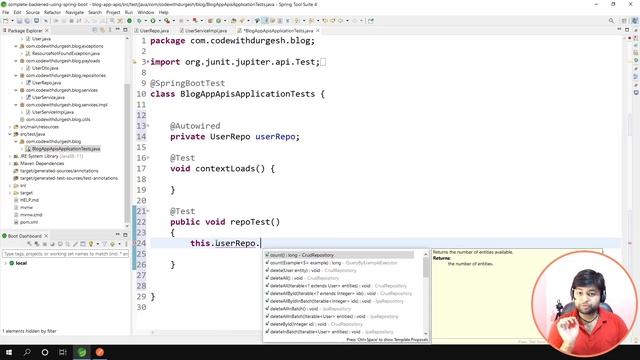Screen dimensions: 640x360
Task: Click the Debug toolbar icon
Action: (139, 21)
